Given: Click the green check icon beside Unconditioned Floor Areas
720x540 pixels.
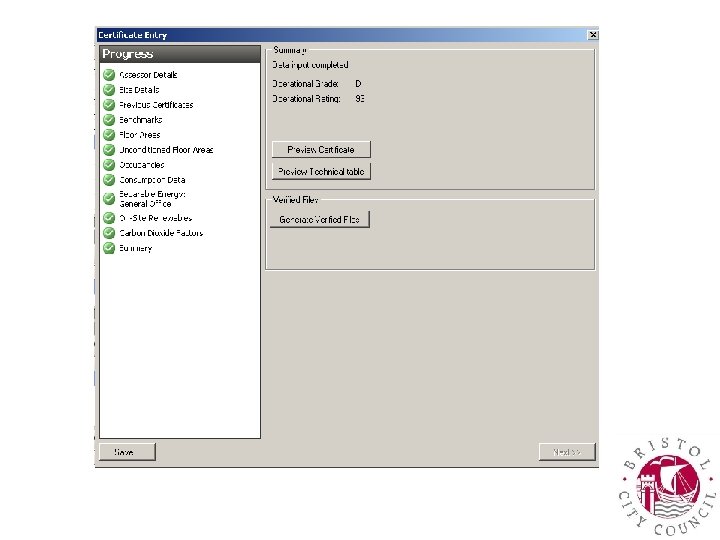Looking at the screenshot, I should pyautogui.click(x=109, y=150).
